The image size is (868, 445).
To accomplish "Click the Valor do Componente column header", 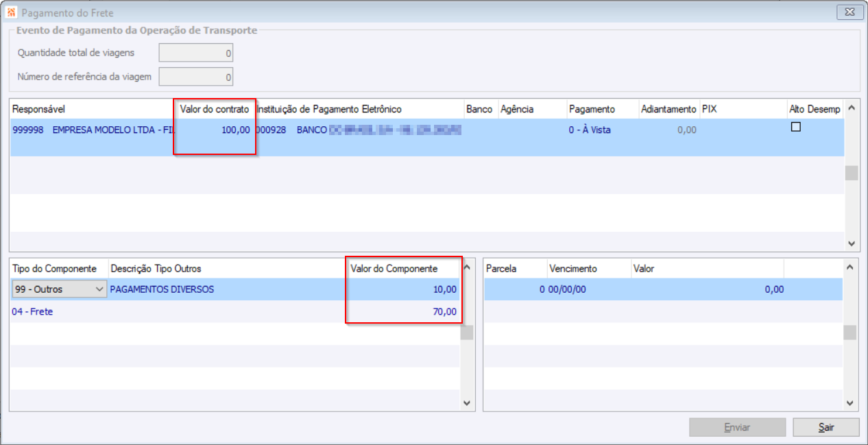I will tap(404, 269).
